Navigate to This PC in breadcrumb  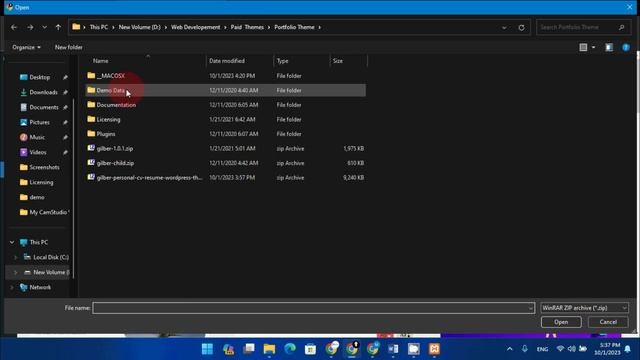[99, 27]
